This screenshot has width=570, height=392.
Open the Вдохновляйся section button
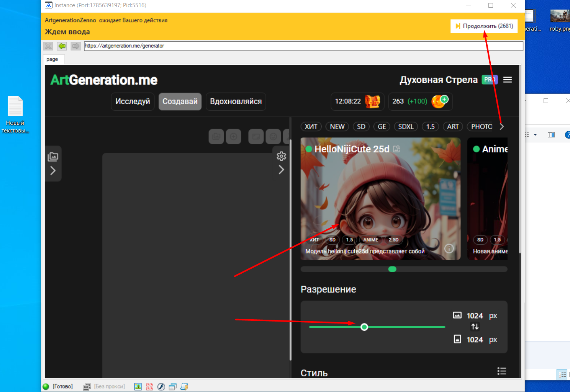(x=236, y=101)
